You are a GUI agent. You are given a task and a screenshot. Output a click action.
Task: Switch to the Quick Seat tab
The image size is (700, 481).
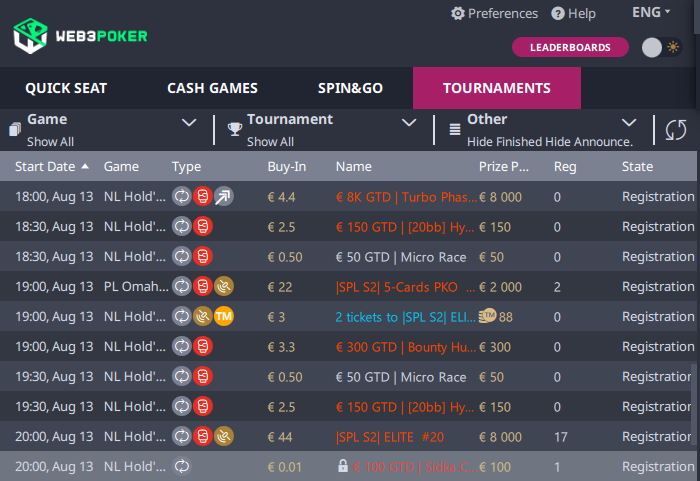(66, 88)
